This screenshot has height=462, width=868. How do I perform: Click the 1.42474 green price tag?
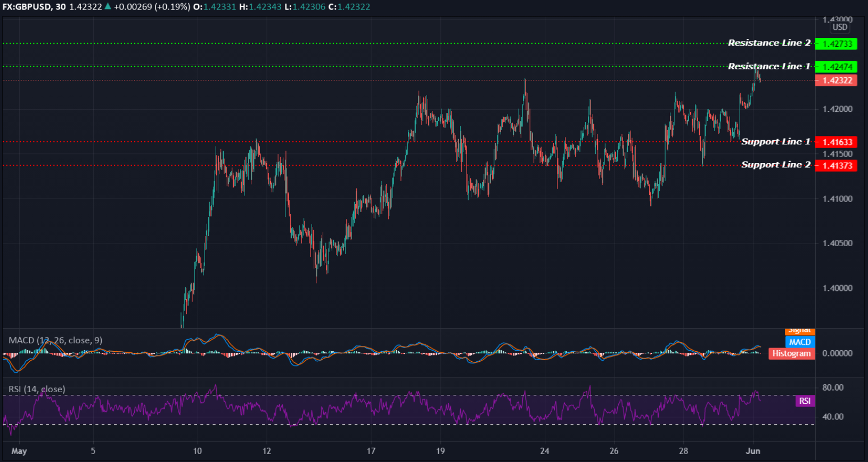(836, 67)
